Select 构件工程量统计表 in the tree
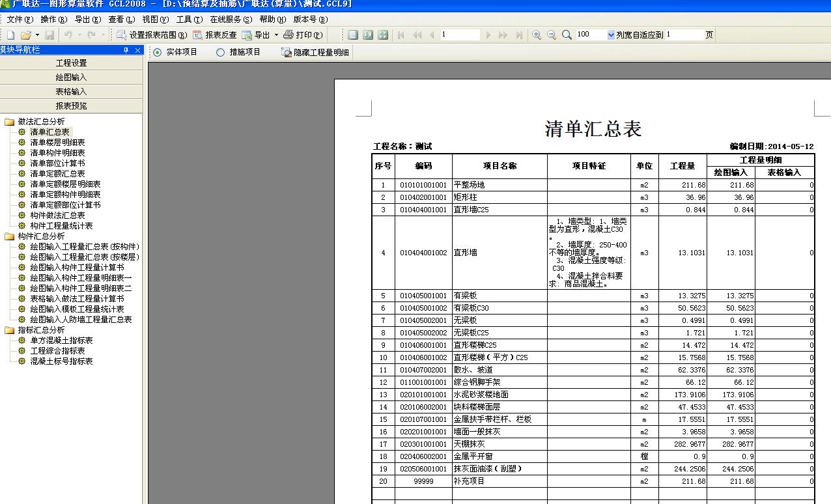This screenshot has height=504, width=831. 61,226
